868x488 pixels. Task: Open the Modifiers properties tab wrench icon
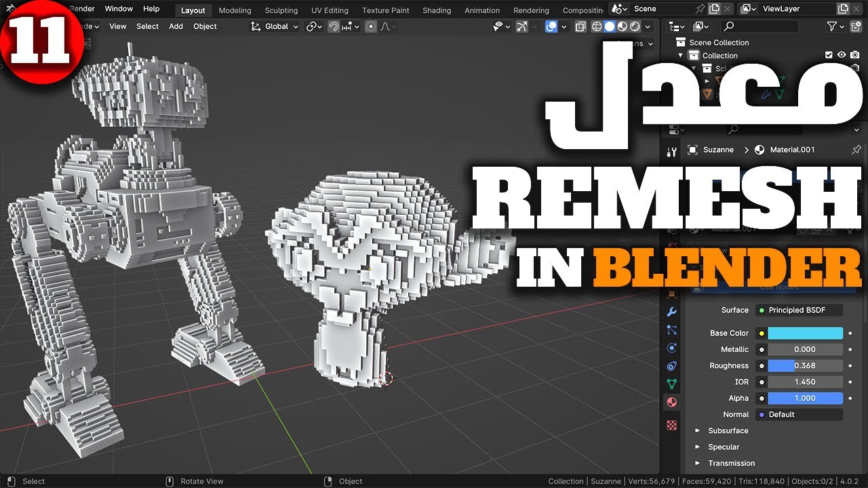point(672,312)
